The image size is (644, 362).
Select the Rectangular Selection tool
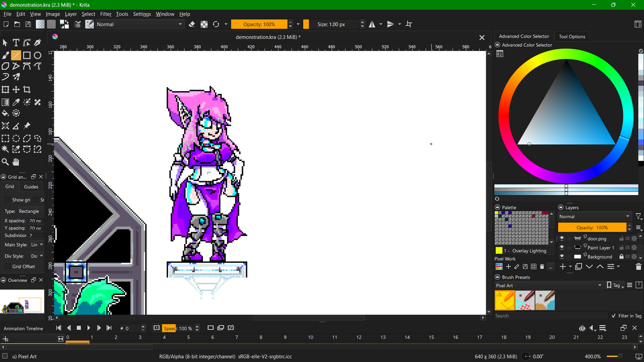[5, 138]
